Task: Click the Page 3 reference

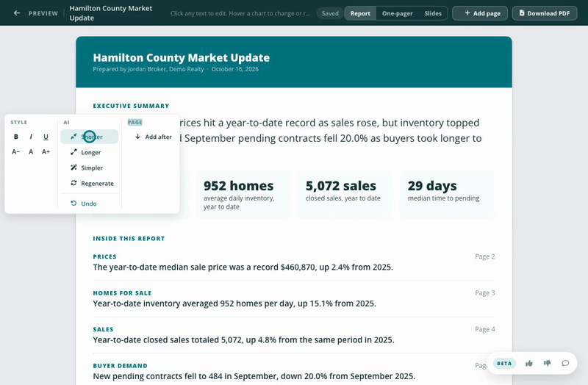Action: (485, 292)
